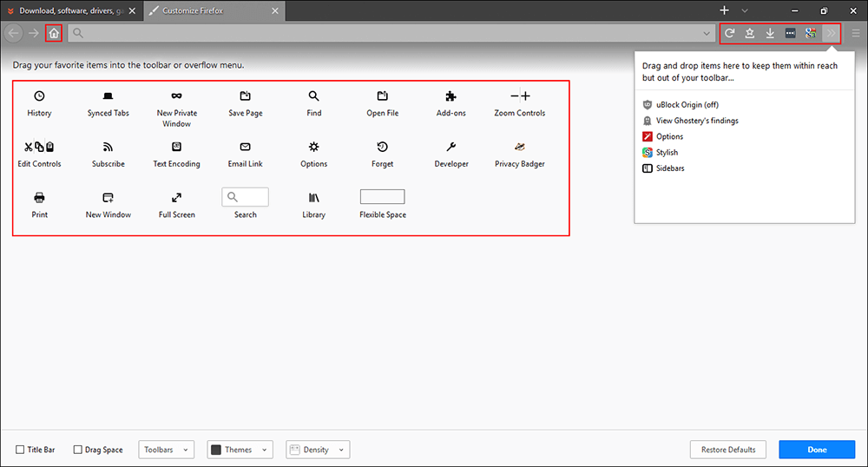Select the Find item

(314, 104)
